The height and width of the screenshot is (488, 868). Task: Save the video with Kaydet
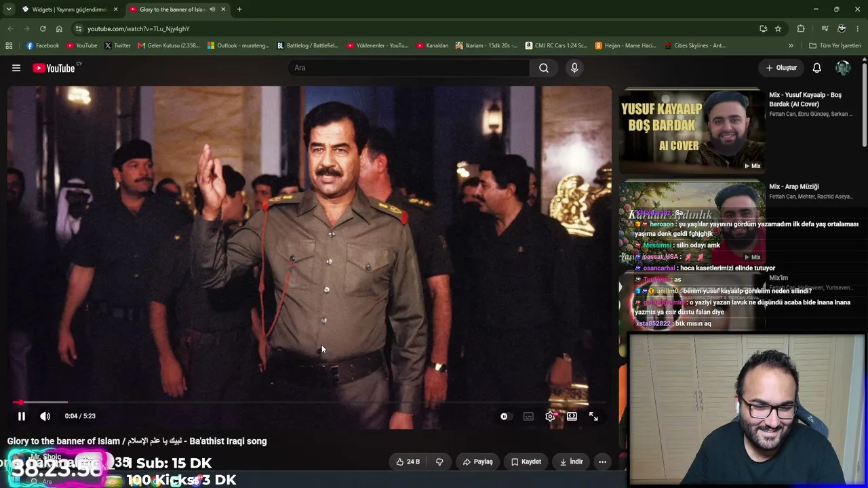(x=526, y=462)
